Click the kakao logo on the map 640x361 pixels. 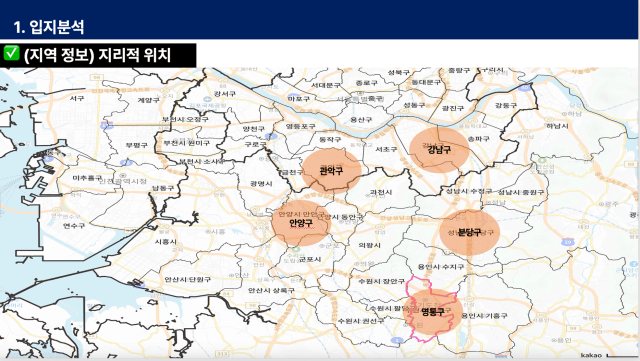(x=591, y=355)
